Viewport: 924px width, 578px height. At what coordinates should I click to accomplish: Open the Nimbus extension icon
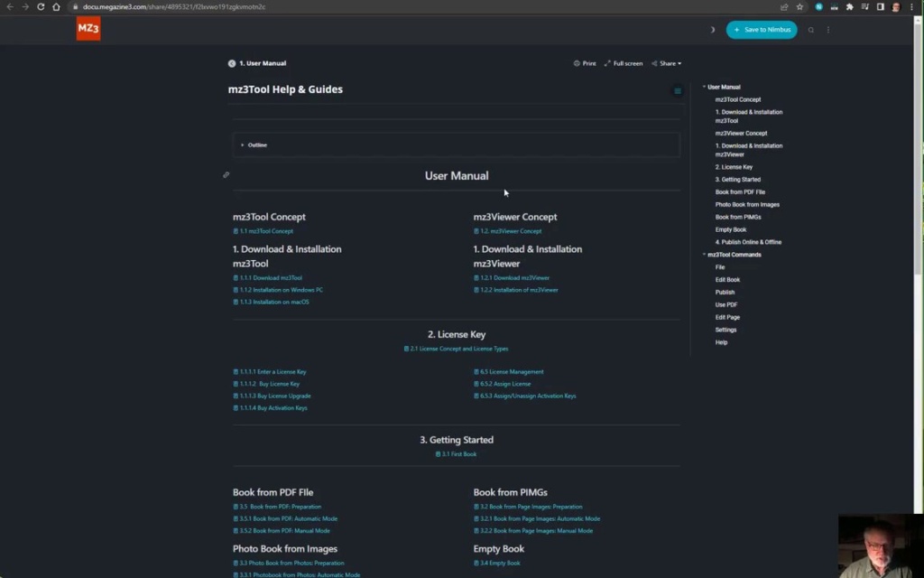[818, 7]
